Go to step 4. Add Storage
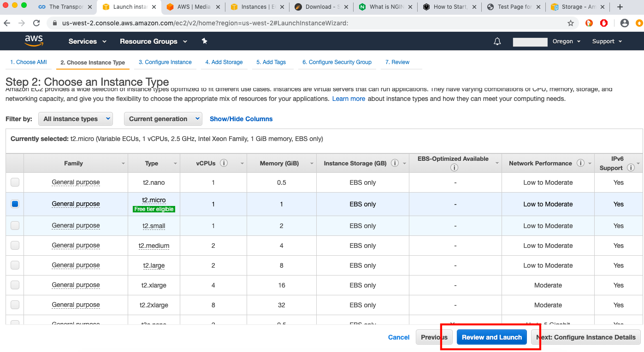This screenshot has height=352, width=644. point(224,62)
